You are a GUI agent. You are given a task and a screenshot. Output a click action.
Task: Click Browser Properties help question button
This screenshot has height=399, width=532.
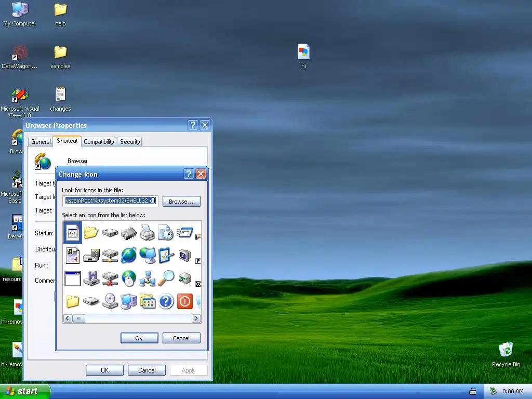pyautogui.click(x=193, y=125)
